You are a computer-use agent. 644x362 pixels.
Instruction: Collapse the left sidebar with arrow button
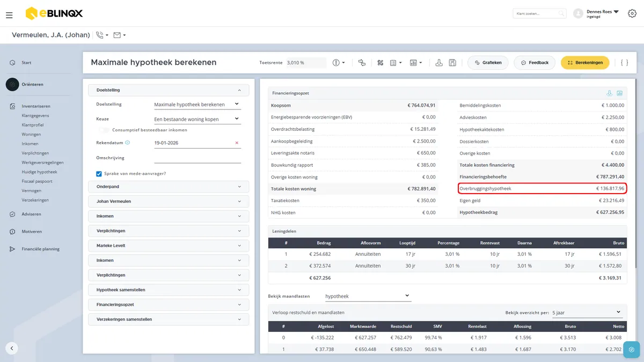(12, 348)
